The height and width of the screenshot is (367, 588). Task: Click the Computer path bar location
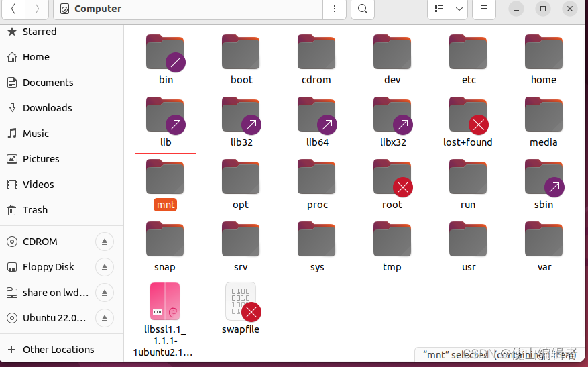[188, 9]
